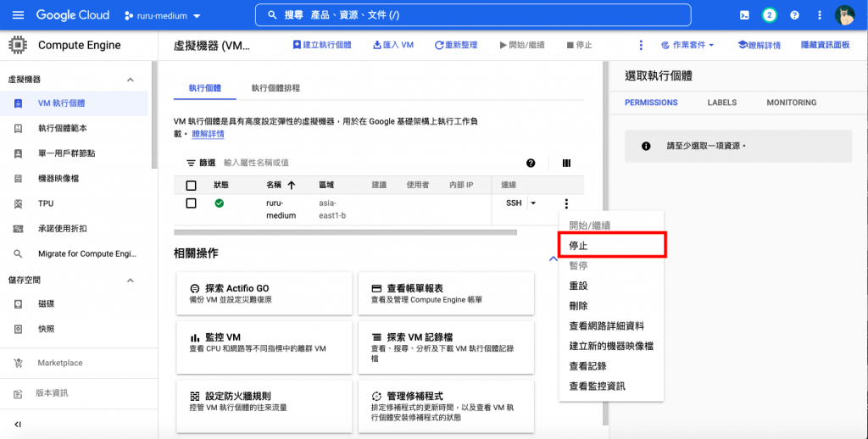This screenshot has height=439, width=868.
Task: Open the 探索 Actifio GO card
Action: coord(264,293)
